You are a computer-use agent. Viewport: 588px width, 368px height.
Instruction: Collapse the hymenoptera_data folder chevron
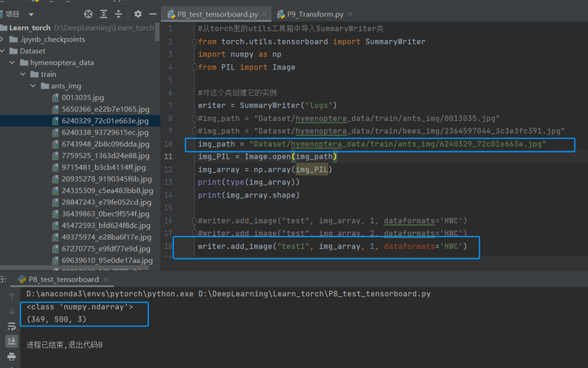[13, 63]
